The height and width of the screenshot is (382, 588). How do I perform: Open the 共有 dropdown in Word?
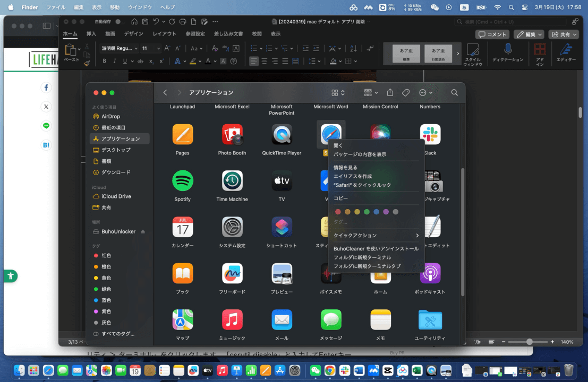[564, 34]
